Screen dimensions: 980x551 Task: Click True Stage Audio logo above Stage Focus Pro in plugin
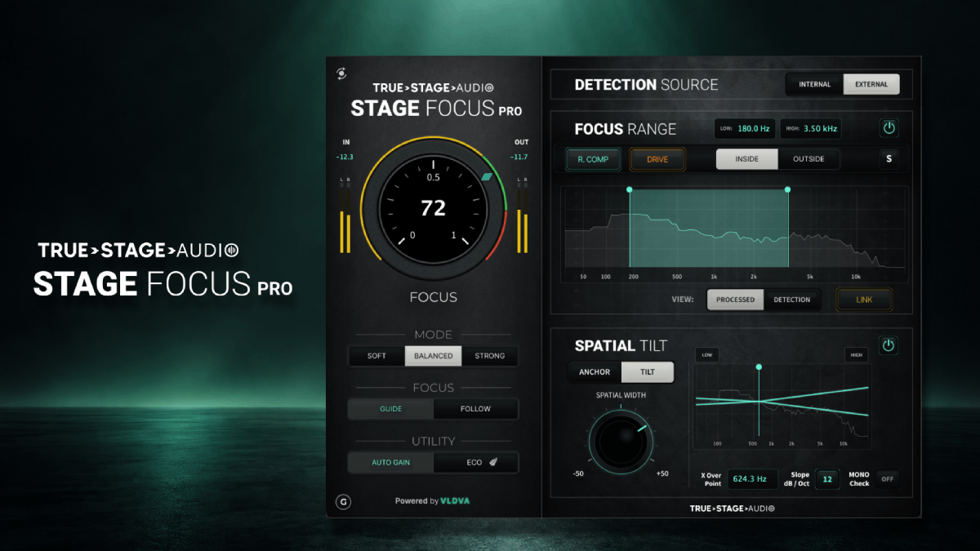tap(433, 88)
